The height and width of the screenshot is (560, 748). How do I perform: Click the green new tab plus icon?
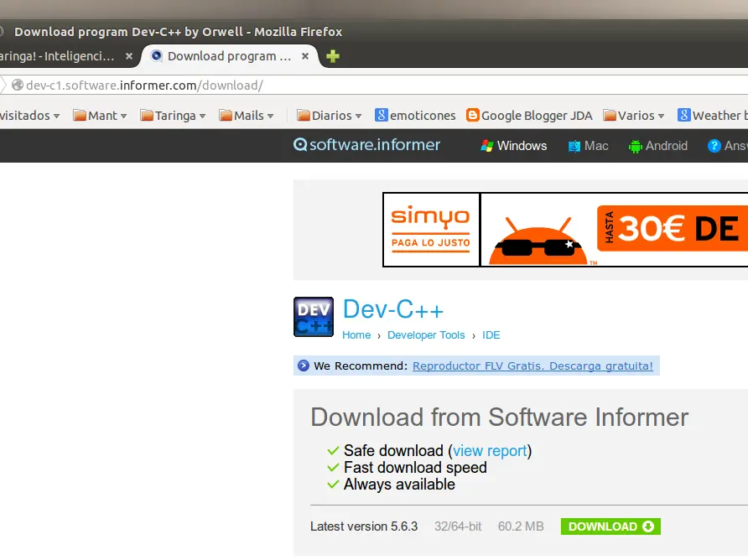(333, 56)
